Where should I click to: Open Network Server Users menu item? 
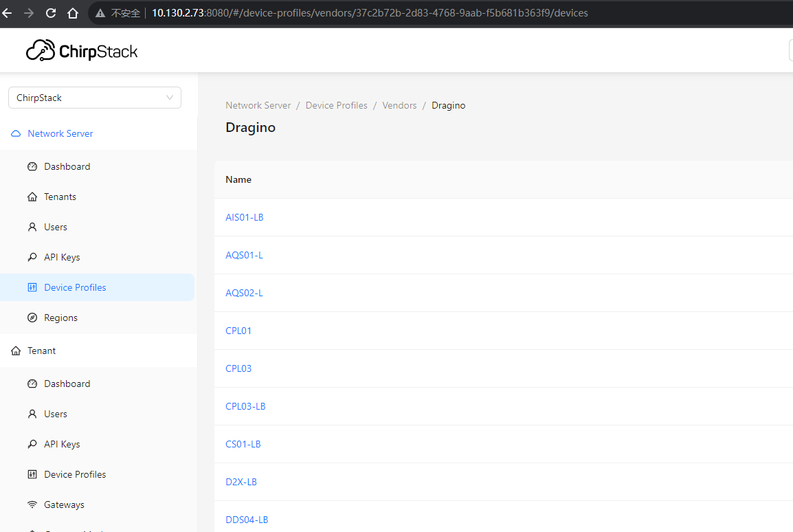pos(97,227)
